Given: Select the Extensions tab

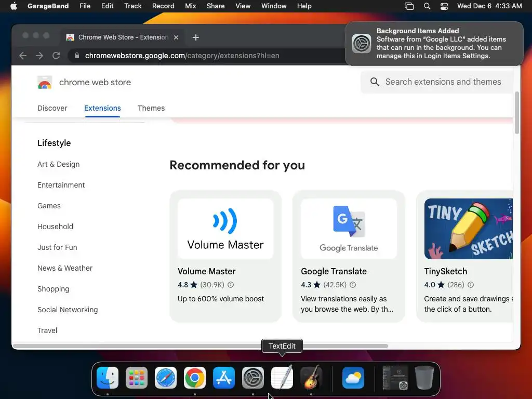Looking at the screenshot, I should click(102, 108).
